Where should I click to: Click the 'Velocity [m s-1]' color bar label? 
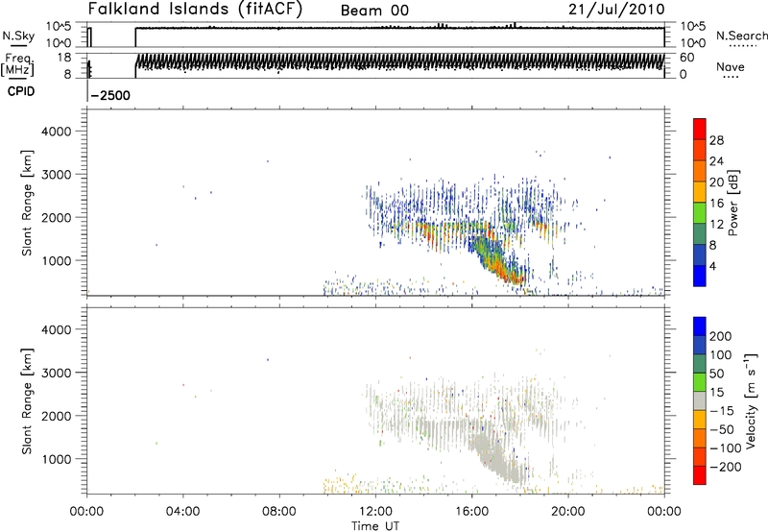pos(751,400)
